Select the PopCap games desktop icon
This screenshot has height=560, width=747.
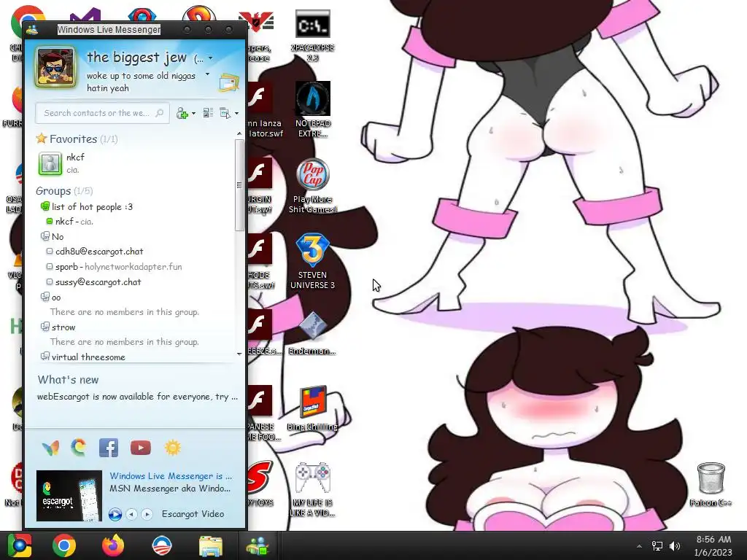[312, 186]
